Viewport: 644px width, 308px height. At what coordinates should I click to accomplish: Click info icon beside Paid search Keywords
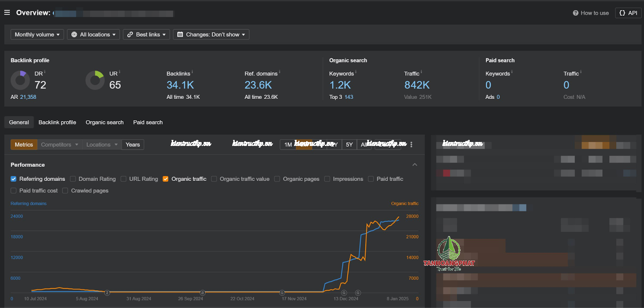(512, 72)
